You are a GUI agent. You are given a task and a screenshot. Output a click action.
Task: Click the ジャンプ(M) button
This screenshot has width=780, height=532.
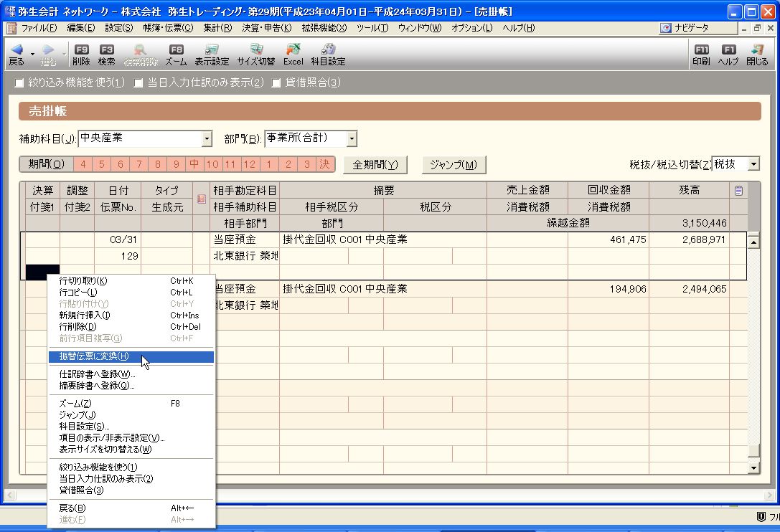(454, 165)
